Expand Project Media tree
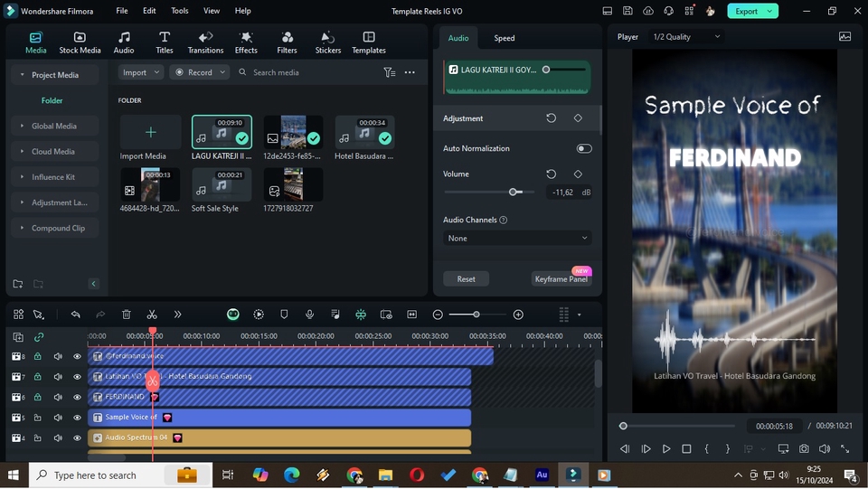Screen dimensions: 868x489 (x=22, y=75)
